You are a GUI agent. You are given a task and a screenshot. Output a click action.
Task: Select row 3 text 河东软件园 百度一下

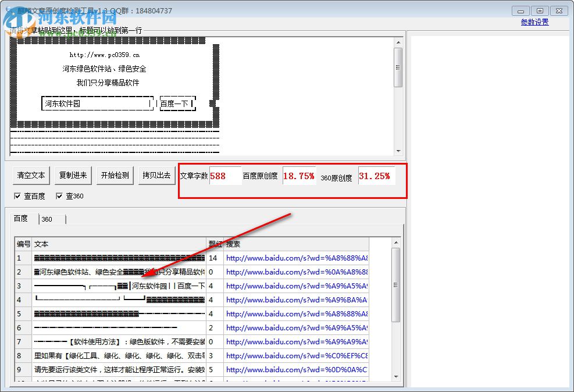click(x=168, y=286)
